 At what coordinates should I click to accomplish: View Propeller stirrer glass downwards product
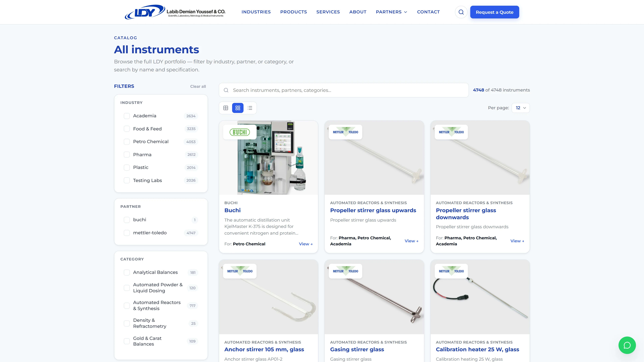coord(517,241)
